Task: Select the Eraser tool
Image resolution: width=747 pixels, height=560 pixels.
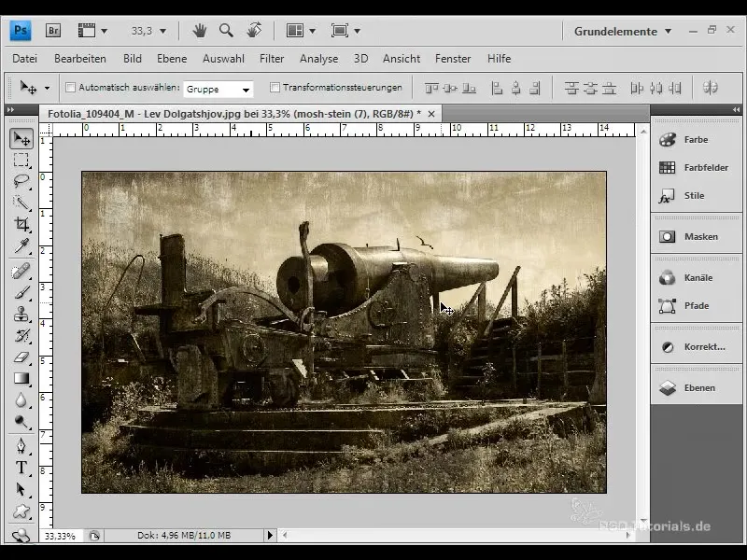Action: 21,357
